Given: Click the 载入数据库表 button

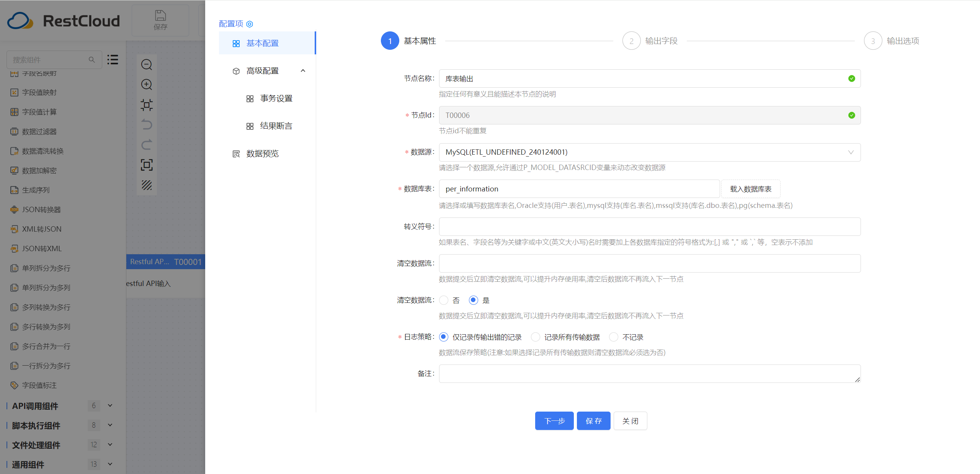Looking at the screenshot, I should 750,189.
